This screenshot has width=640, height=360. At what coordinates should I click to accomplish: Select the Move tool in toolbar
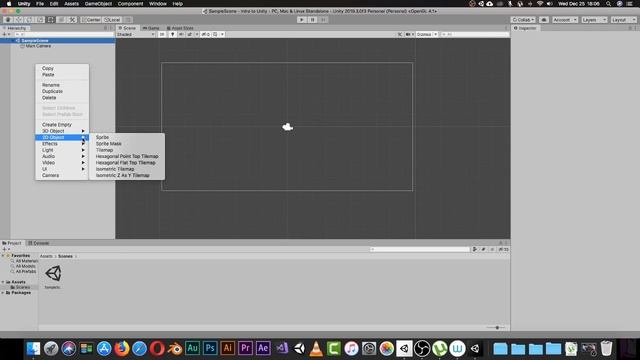pyautogui.click(x=19, y=20)
